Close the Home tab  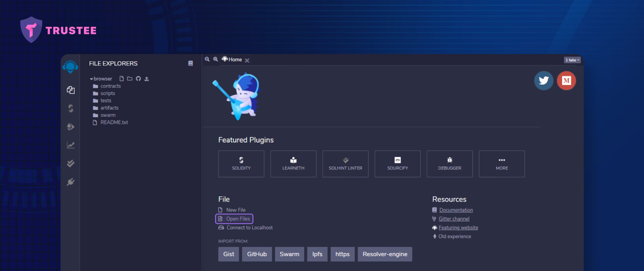(247, 60)
